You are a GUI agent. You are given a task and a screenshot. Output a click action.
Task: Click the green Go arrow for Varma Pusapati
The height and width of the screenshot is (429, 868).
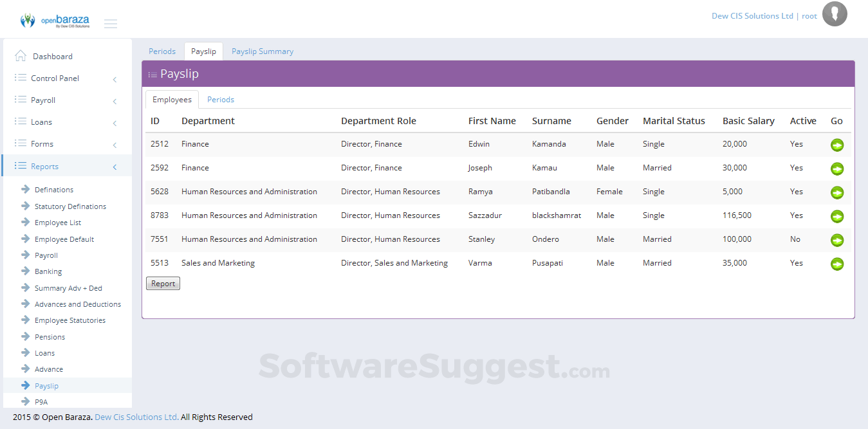click(x=837, y=264)
